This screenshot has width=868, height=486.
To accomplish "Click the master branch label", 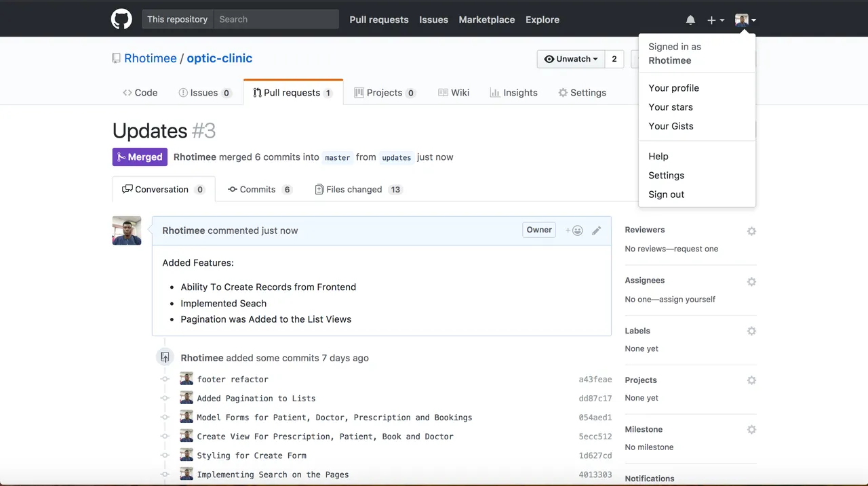I will click(338, 157).
